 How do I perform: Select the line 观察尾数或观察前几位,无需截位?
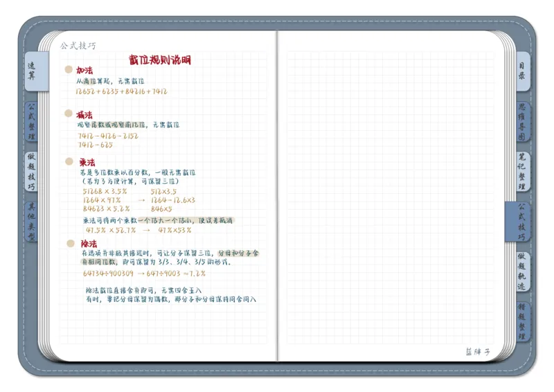tap(129, 125)
